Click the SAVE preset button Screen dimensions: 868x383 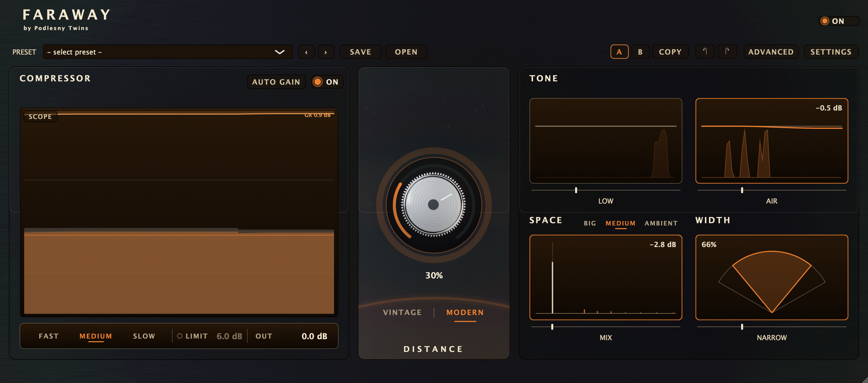[x=360, y=52]
